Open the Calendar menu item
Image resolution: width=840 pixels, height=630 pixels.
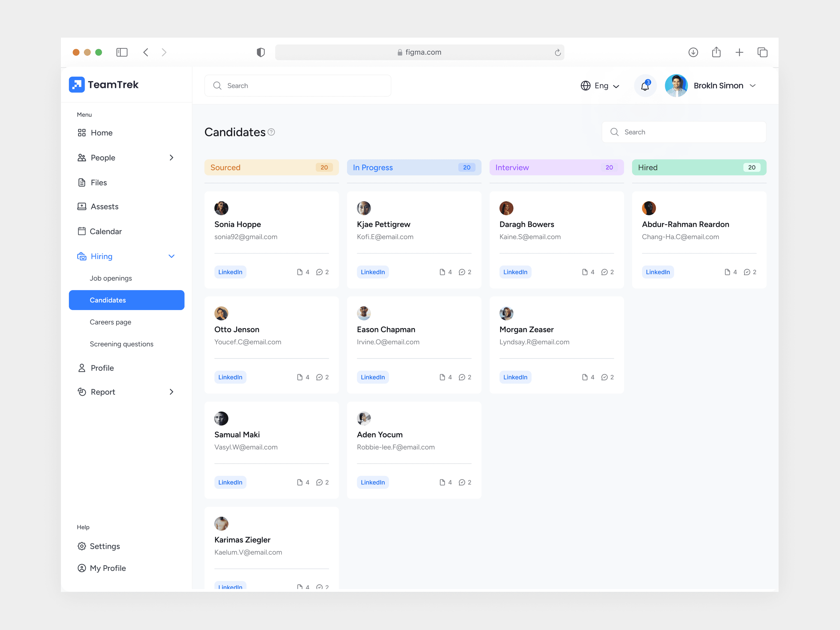click(106, 231)
